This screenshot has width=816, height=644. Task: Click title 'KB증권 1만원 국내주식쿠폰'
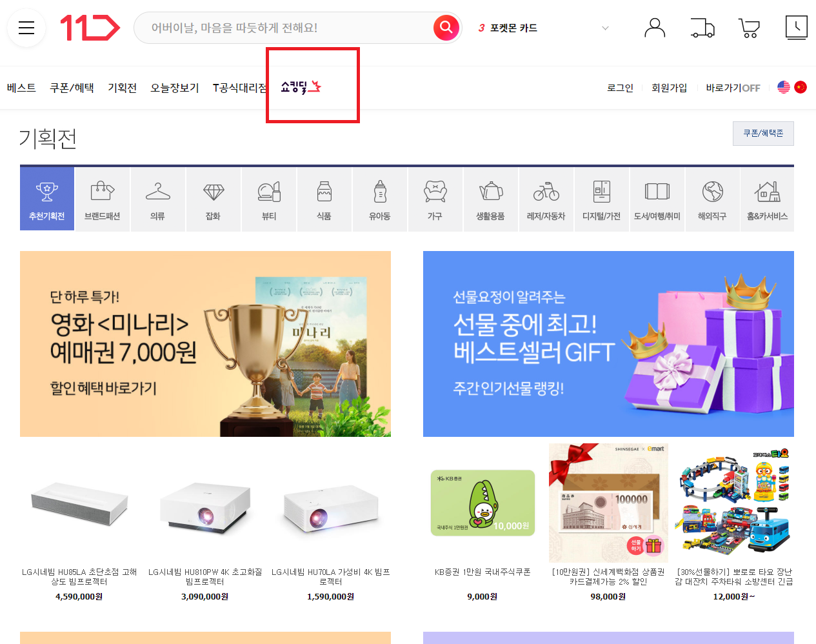pos(483,572)
